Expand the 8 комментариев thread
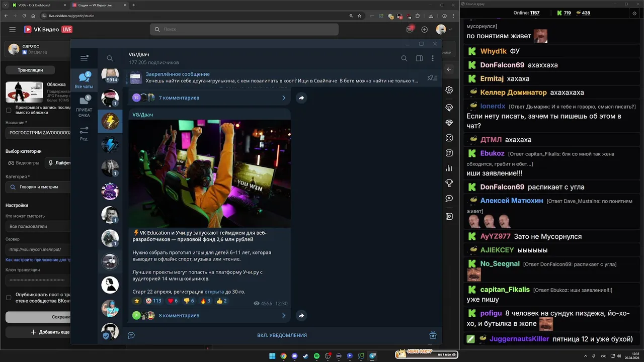 pos(210,315)
